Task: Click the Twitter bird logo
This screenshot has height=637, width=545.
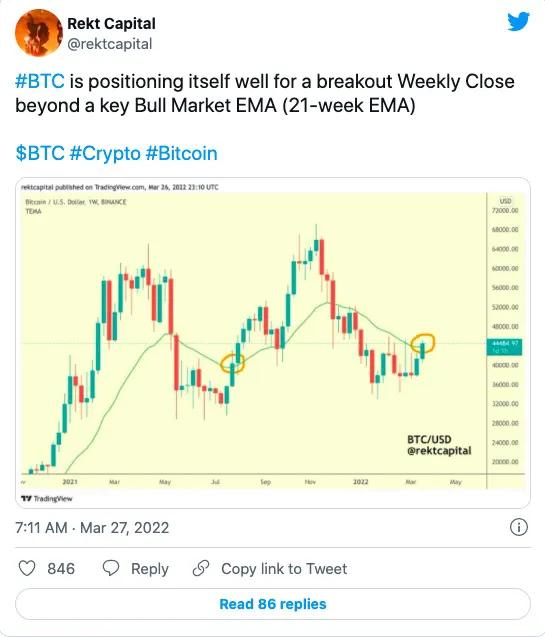Action: pyautogui.click(x=518, y=22)
